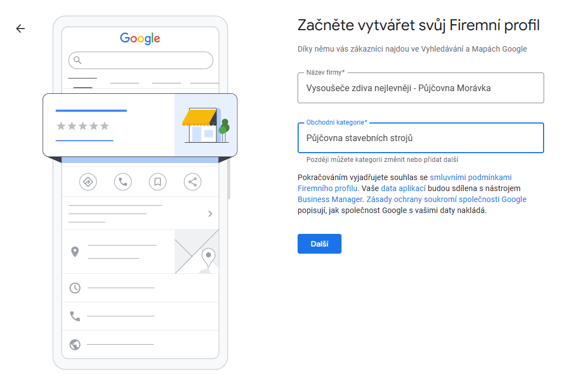Open Zásady ochrany soukromí společnosti Google link
Screen dimensions: 582x392
(x=446, y=199)
